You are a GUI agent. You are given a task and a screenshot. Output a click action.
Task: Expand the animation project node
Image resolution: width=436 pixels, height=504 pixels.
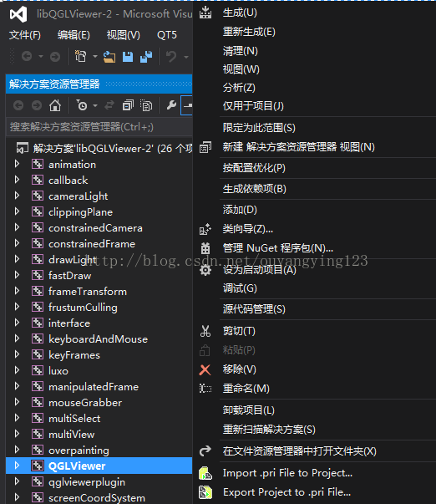pyautogui.click(x=17, y=164)
